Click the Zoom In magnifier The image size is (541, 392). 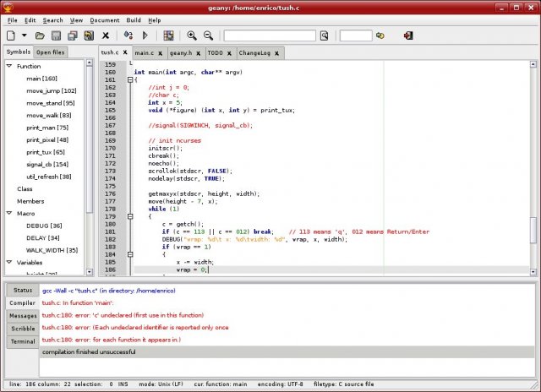(192, 35)
